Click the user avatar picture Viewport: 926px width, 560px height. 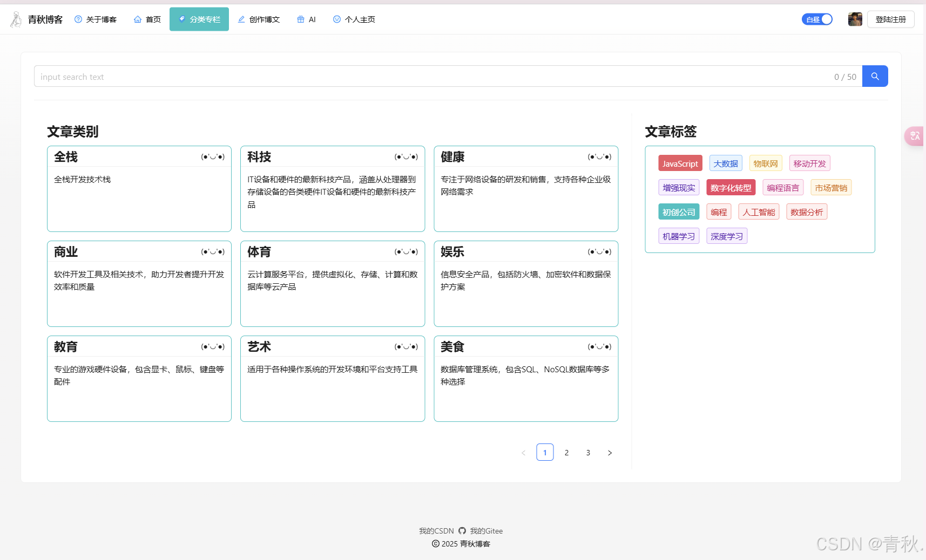(855, 19)
